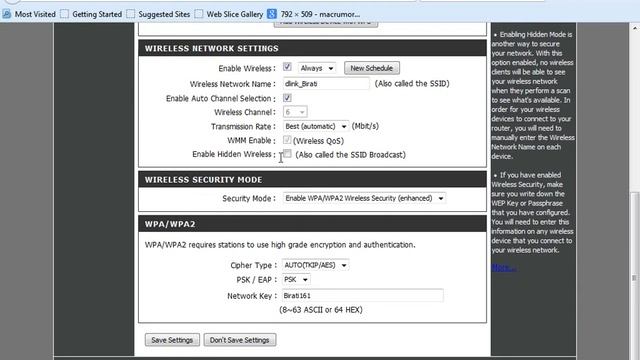Click the 'Enable Hidden Wireless :' label
Viewport: 640px width, 360px height.
[234, 154]
